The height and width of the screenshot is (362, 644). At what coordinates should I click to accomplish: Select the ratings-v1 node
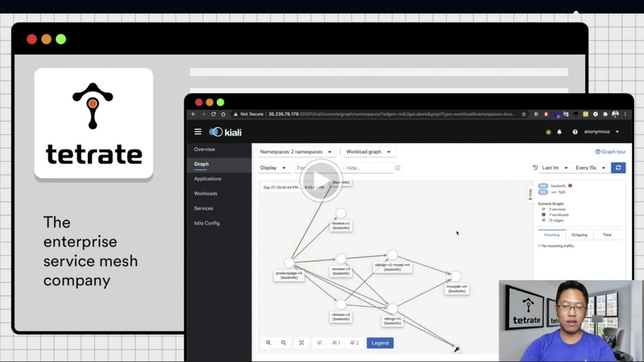click(392, 309)
